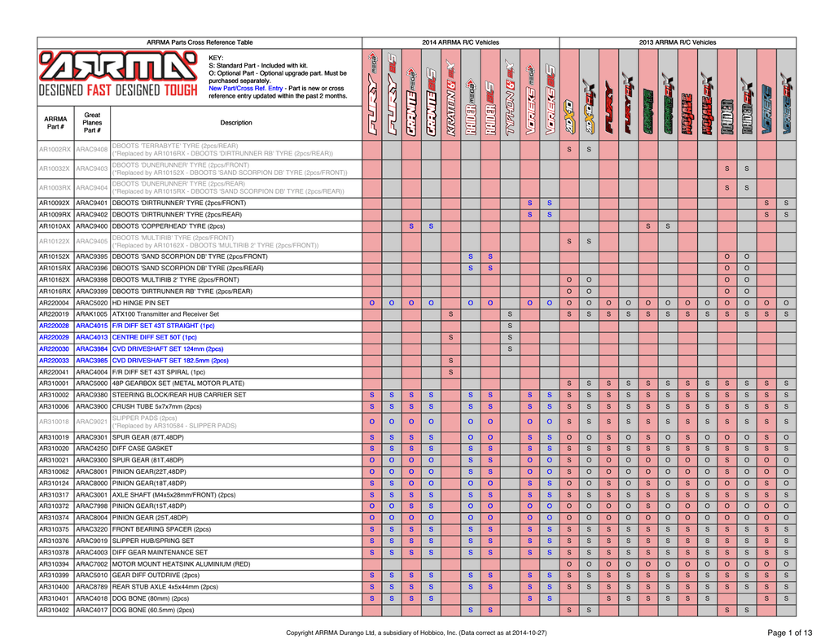Click part number AR220030
Viewport: 834px width, 644px height.
click(55, 349)
